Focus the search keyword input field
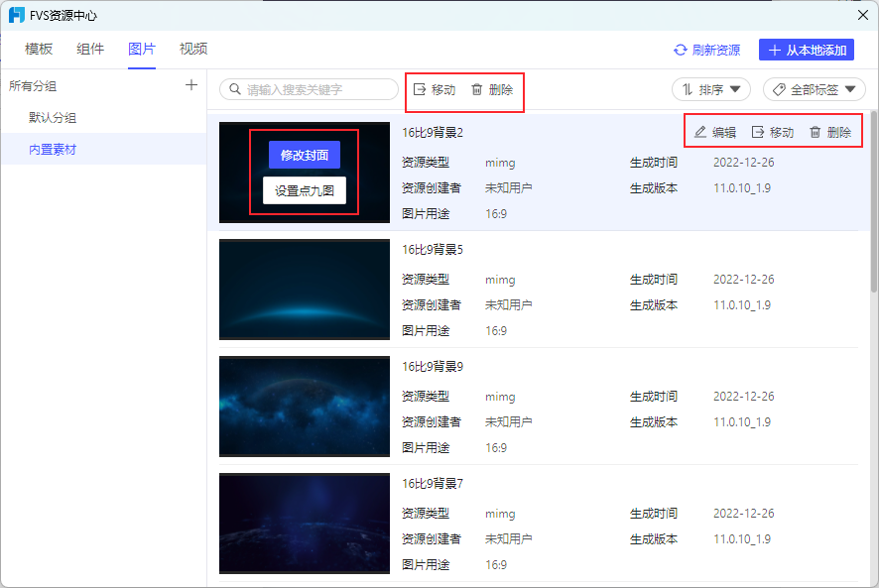Screen dimensions: 879x588 coord(309,89)
